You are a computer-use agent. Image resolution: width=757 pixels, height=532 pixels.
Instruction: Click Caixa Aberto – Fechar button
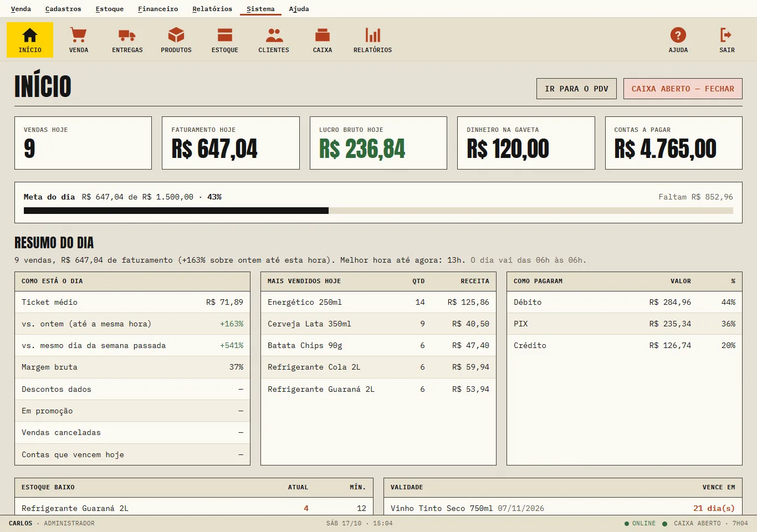tap(683, 89)
